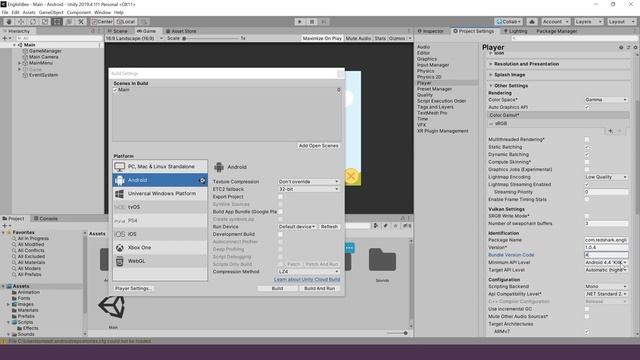Open Color Space dropdown
This screenshot has height=360, width=640.
(606, 100)
